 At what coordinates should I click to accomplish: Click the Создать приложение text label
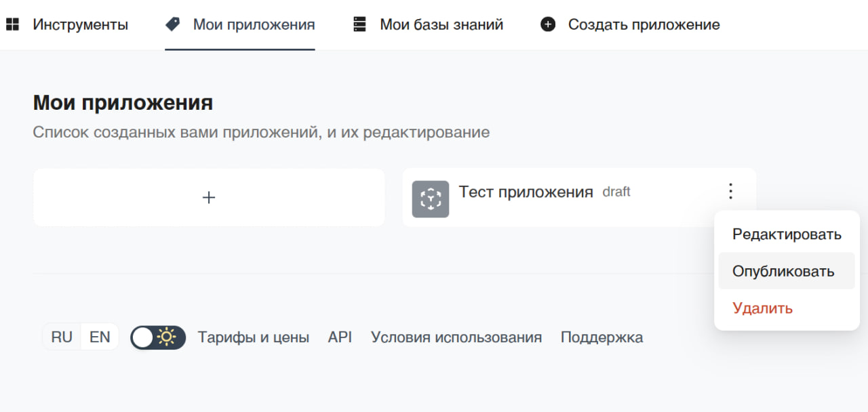click(644, 25)
